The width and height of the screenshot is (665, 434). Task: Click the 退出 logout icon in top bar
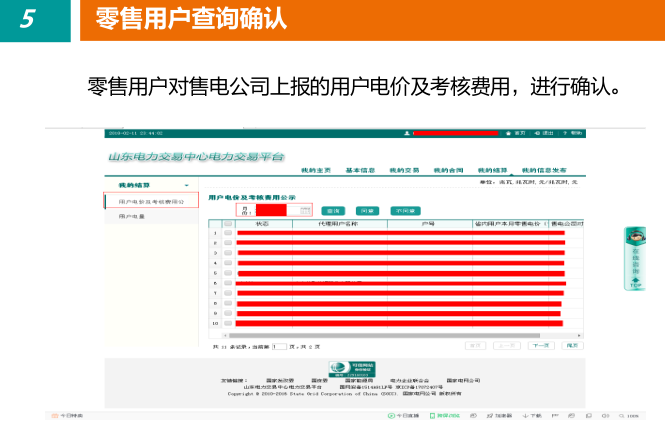click(545, 133)
